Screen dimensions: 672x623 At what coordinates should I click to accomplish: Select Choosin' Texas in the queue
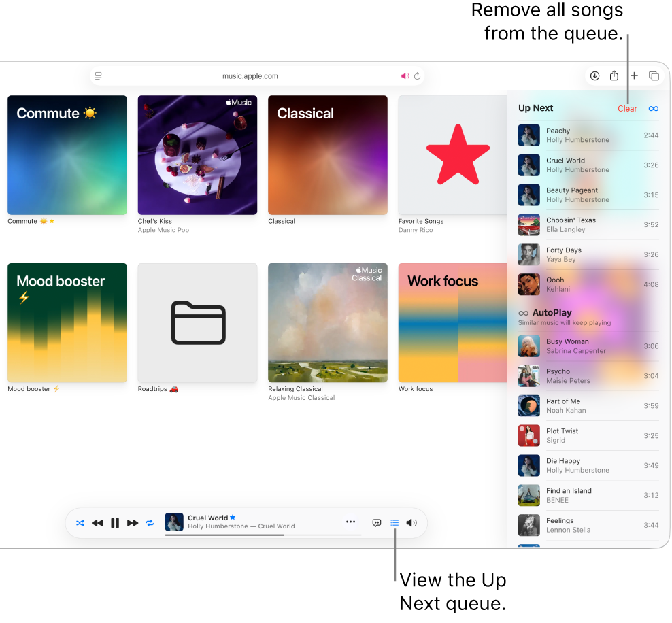coord(588,224)
